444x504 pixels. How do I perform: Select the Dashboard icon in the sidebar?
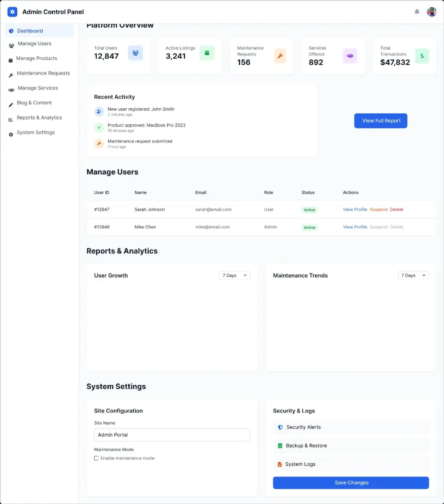coord(11,31)
